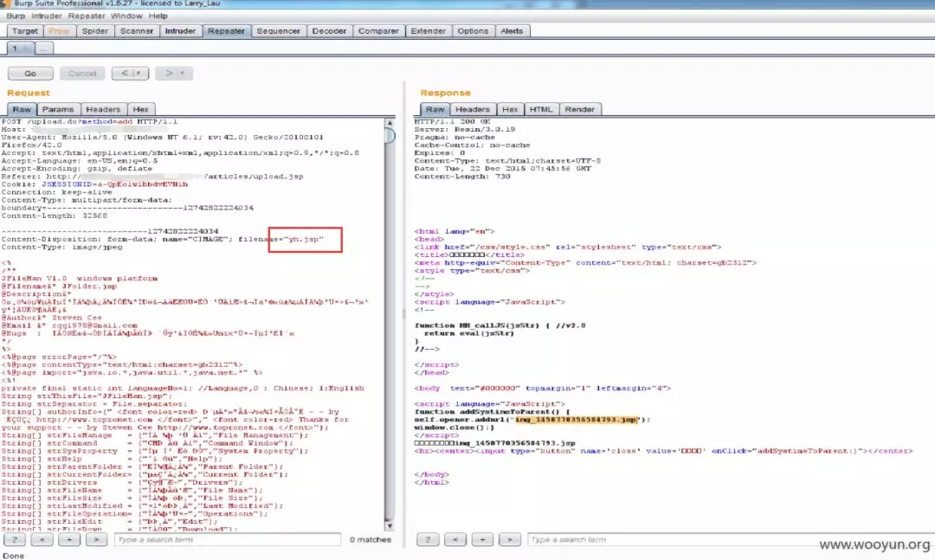Viewport: 935px width, 560px height.
Task: Open the back-history dropdown arrow
Action: click(139, 73)
